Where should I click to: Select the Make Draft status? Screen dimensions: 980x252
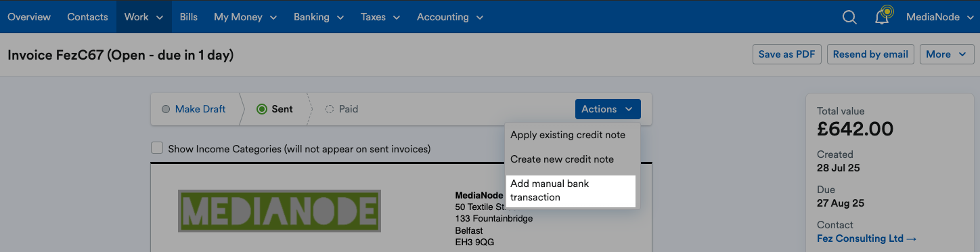pyautogui.click(x=194, y=109)
